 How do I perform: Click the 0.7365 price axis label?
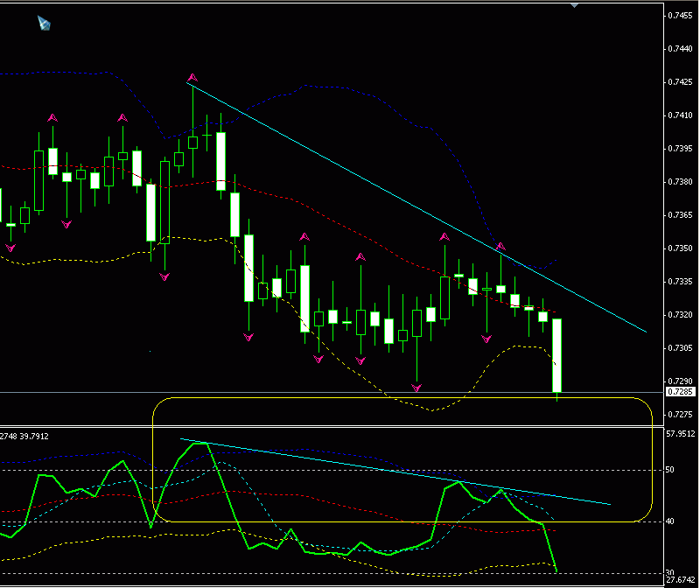(x=681, y=215)
